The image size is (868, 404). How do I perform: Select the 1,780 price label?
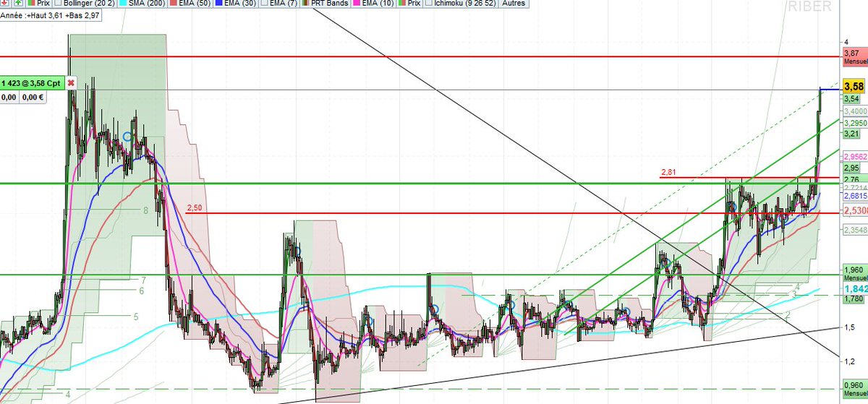[x=853, y=298]
